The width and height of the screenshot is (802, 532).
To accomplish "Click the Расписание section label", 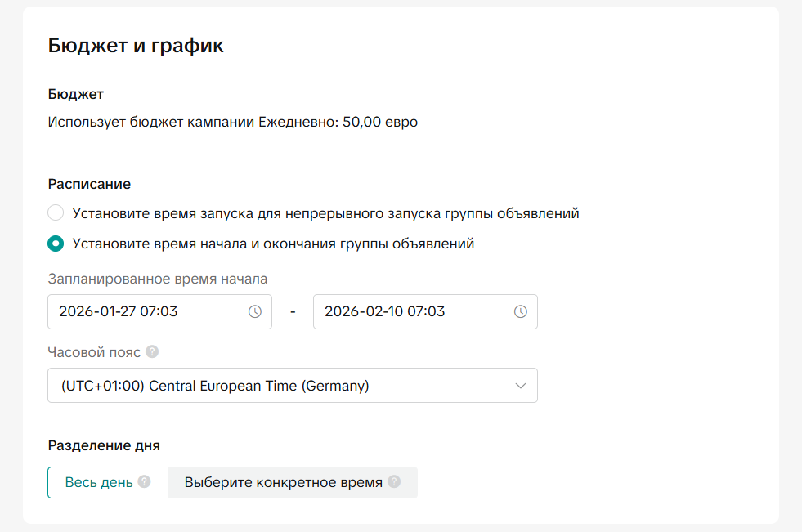I will tap(89, 184).
